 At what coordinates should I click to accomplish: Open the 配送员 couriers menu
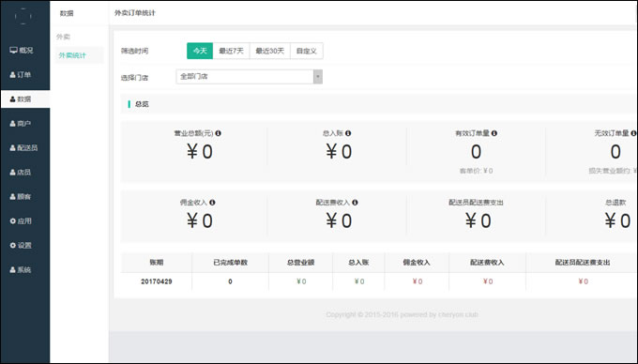(x=25, y=148)
